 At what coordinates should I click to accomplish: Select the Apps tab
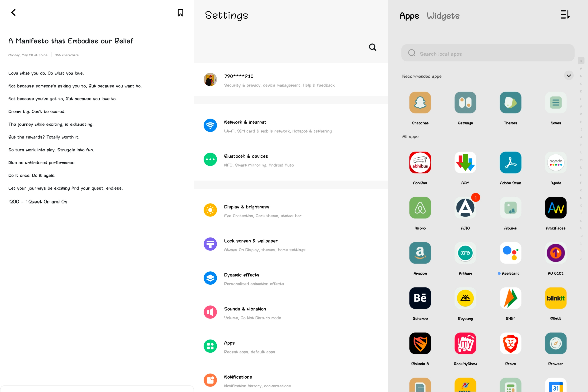(x=409, y=16)
